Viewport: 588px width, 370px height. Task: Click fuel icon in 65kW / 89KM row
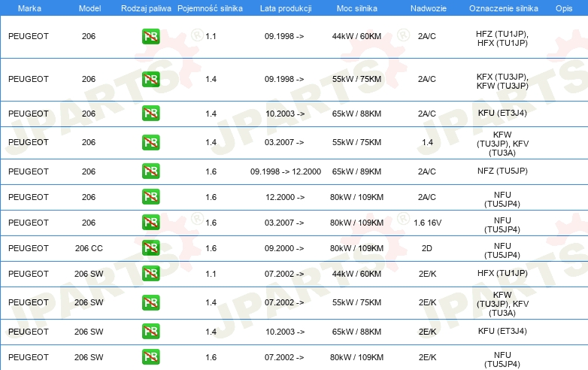click(x=150, y=171)
